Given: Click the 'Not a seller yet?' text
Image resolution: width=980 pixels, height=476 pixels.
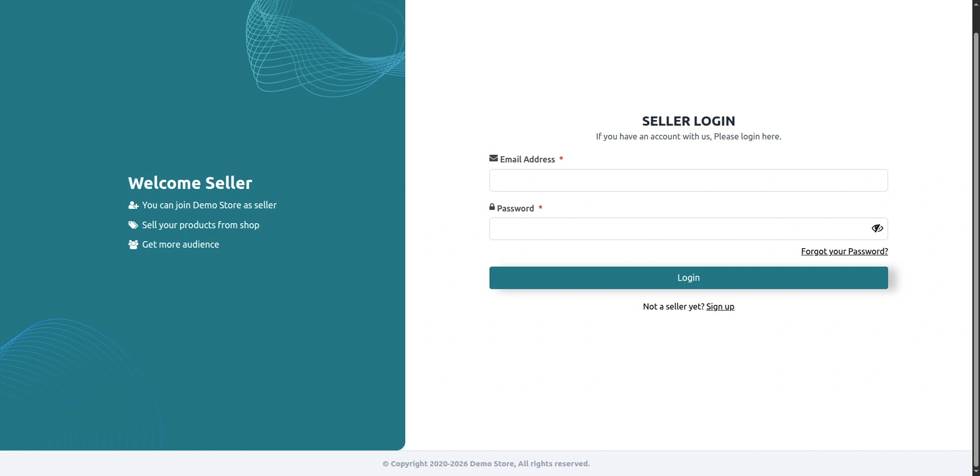Looking at the screenshot, I should (674, 306).
